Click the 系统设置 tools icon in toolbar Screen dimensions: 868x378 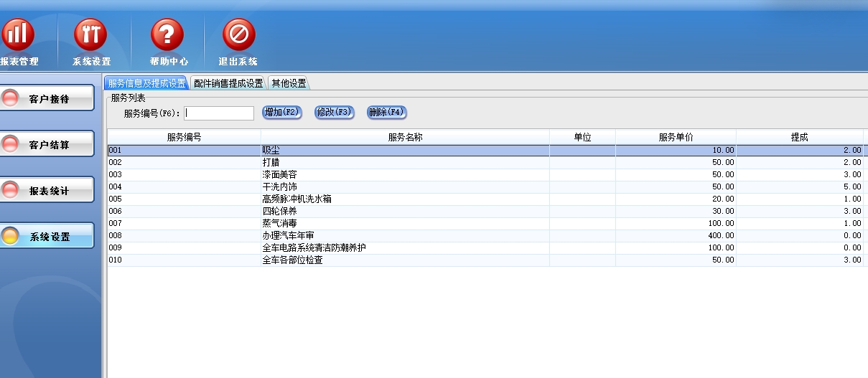pyautogui.click(x=91, y=34)
